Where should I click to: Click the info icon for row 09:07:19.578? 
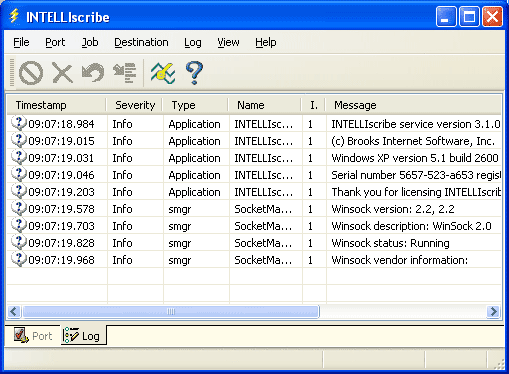tap(19, 208)
